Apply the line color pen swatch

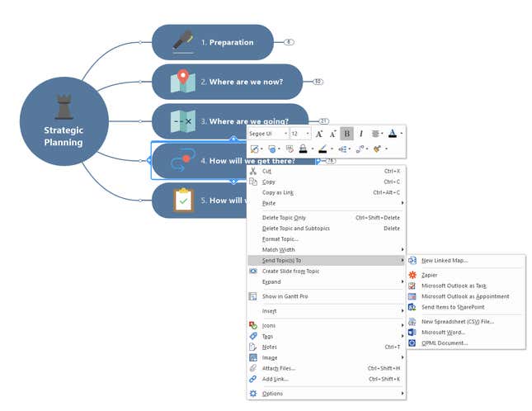point(322,149)
